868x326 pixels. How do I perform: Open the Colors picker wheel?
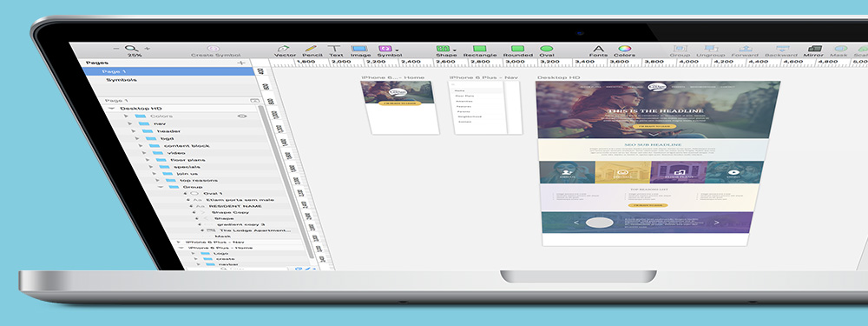pyautogui.click(x=624, y=51)
